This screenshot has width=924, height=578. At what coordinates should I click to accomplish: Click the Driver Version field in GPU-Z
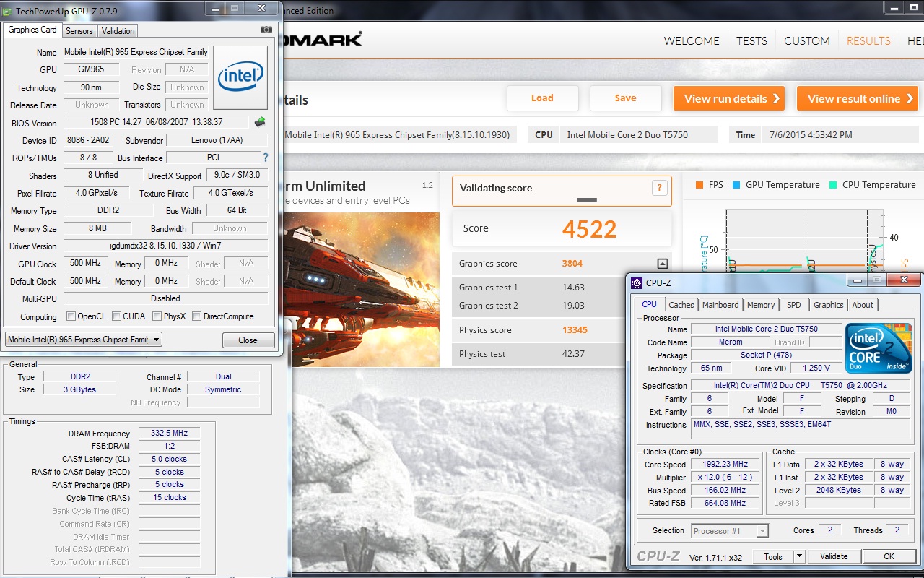[x=165, y=246]
